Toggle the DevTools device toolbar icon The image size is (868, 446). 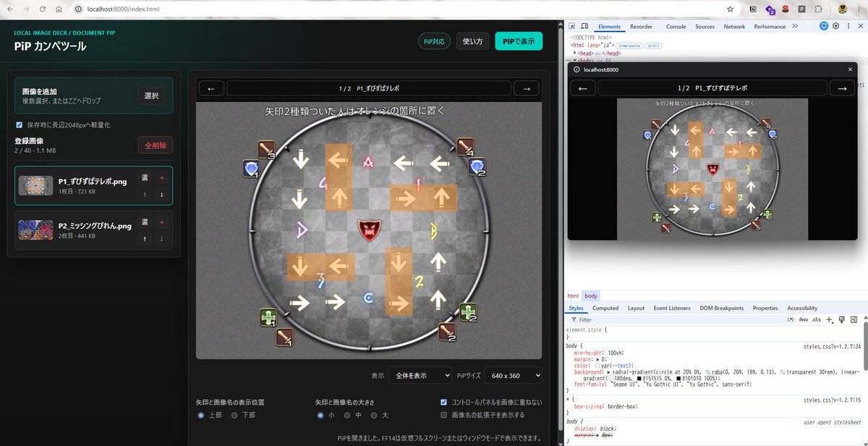tap(584, 26)
